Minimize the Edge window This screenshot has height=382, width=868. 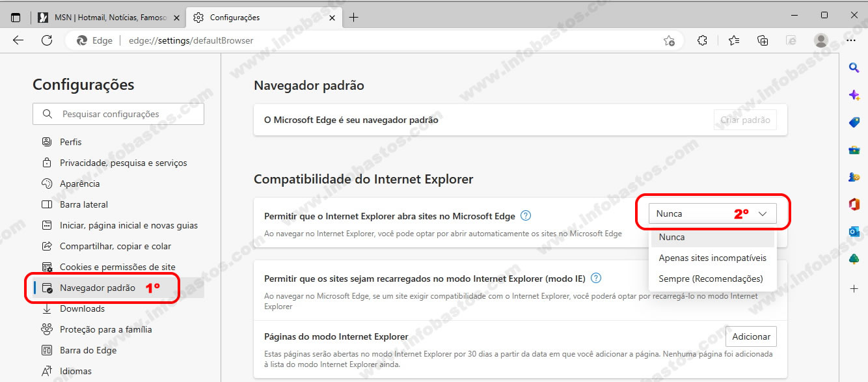pyautogui.click(x=794, y=15)
